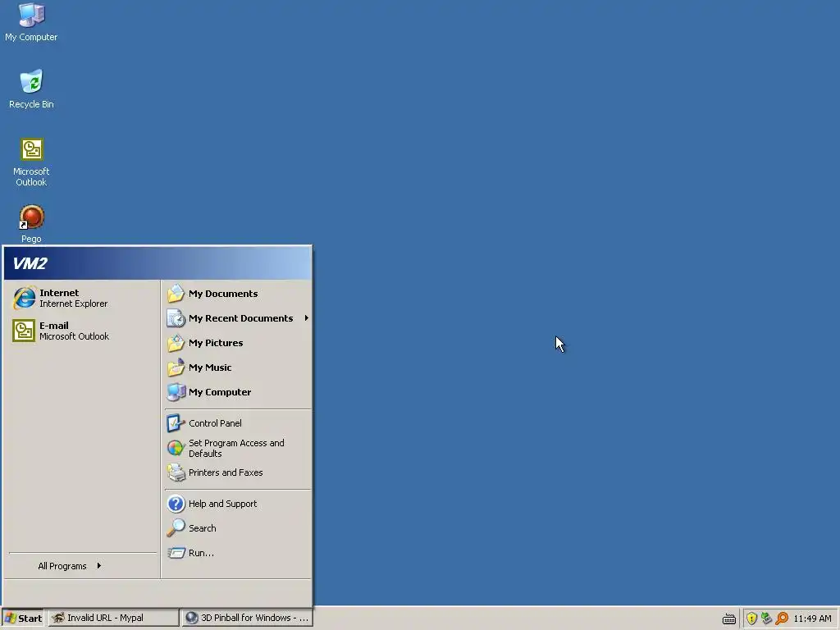Select the Recycle Bin desktop icon

click(x=31, y=89)
